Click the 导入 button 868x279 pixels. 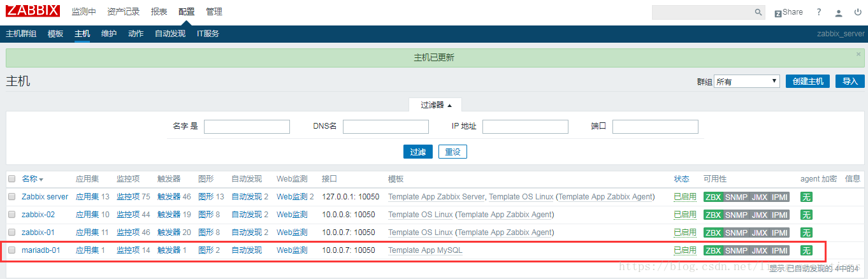(850, 82)
